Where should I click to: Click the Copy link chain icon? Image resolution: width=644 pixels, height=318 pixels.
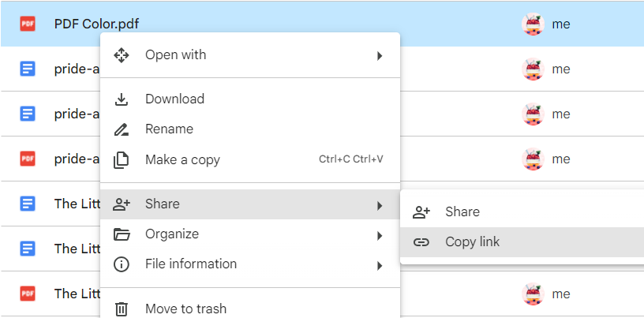pyautogui.click(x=421, y=242)
